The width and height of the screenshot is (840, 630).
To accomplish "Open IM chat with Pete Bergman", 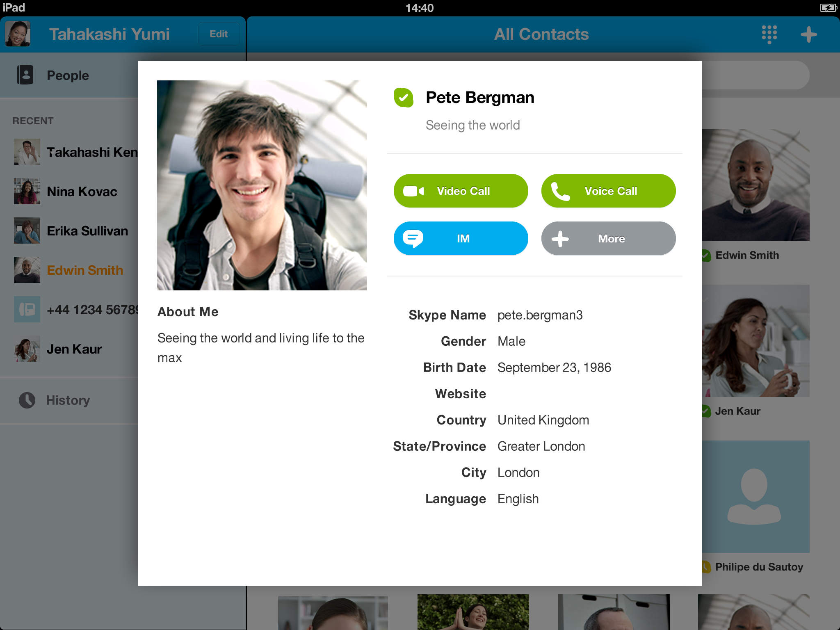I will (461, 238).
